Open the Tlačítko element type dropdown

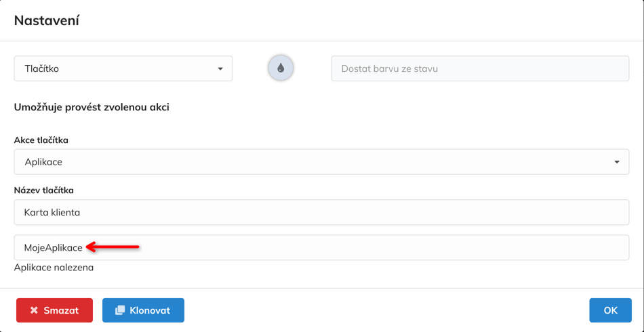coord(123,68)
